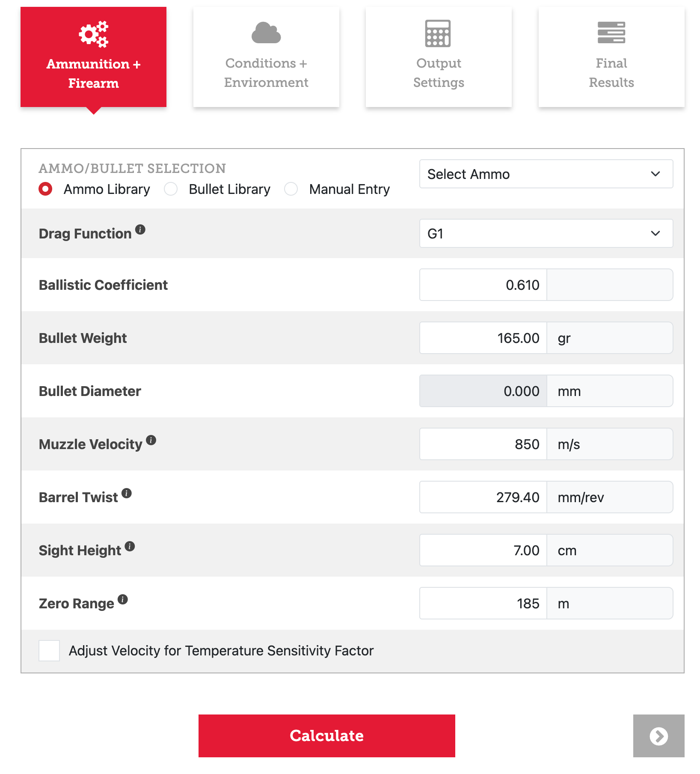Click the Bullet Weight value field
This screenshot has height=774, width=700.
click(483, 338)
